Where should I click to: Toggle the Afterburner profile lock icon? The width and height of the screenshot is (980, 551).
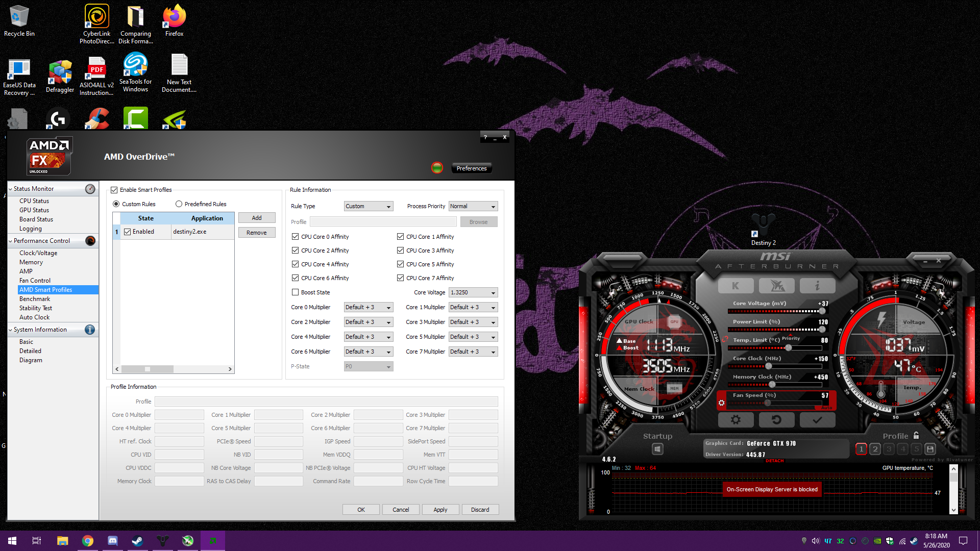coord(916,436)
